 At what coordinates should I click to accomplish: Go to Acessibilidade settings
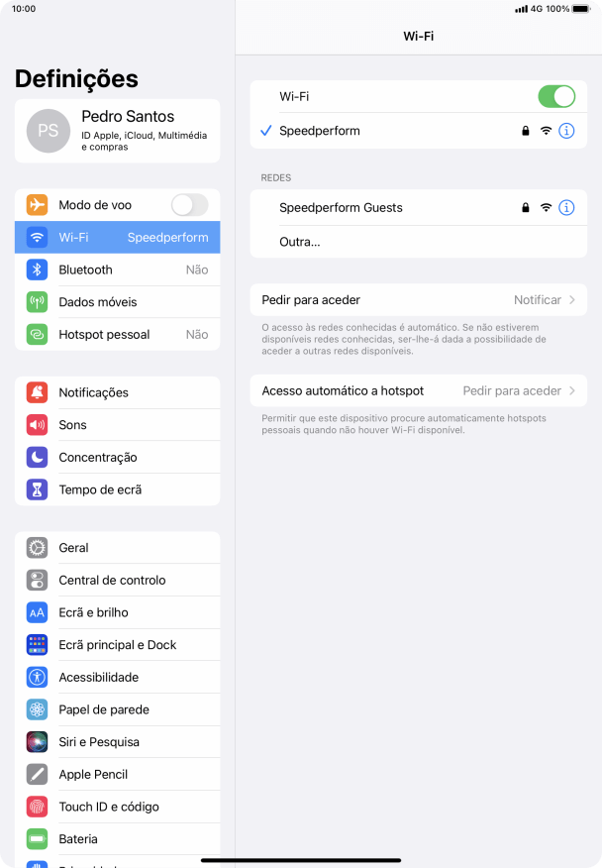point(117,677)
